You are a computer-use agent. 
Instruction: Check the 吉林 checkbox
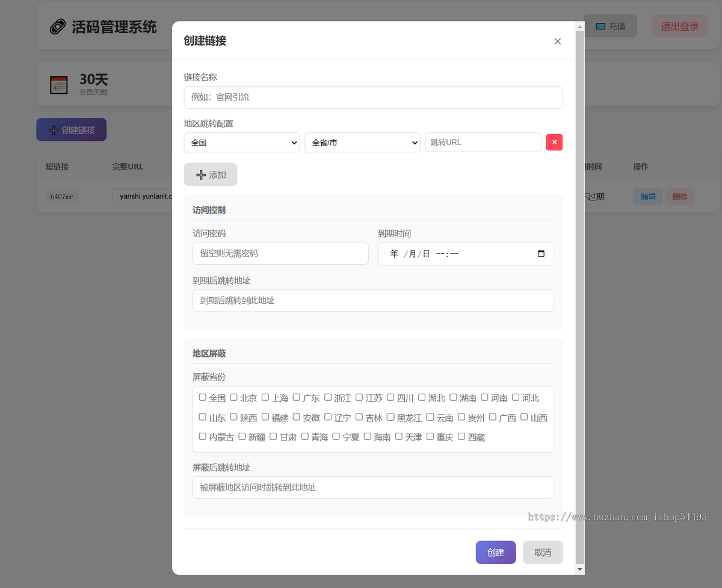tap(359, 416)
